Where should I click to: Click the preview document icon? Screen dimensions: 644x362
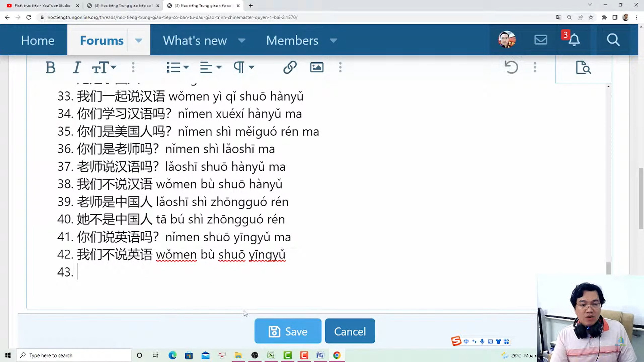(583, 68)
